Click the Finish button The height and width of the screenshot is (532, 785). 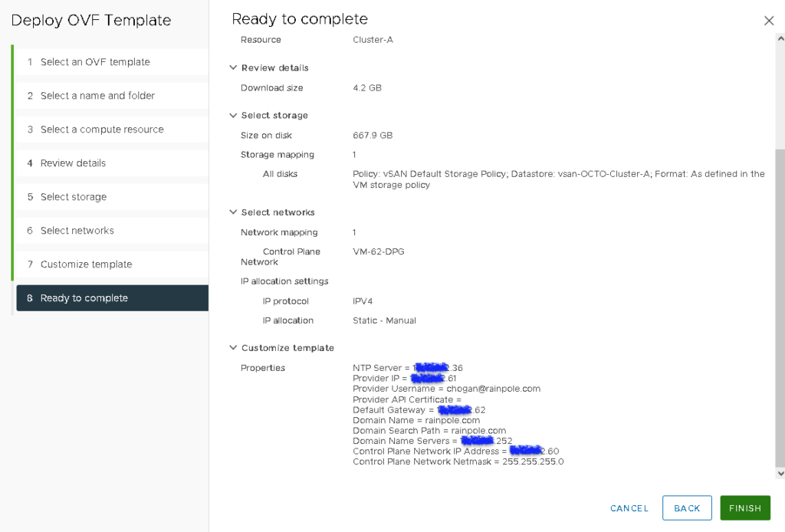pos(744,507)
